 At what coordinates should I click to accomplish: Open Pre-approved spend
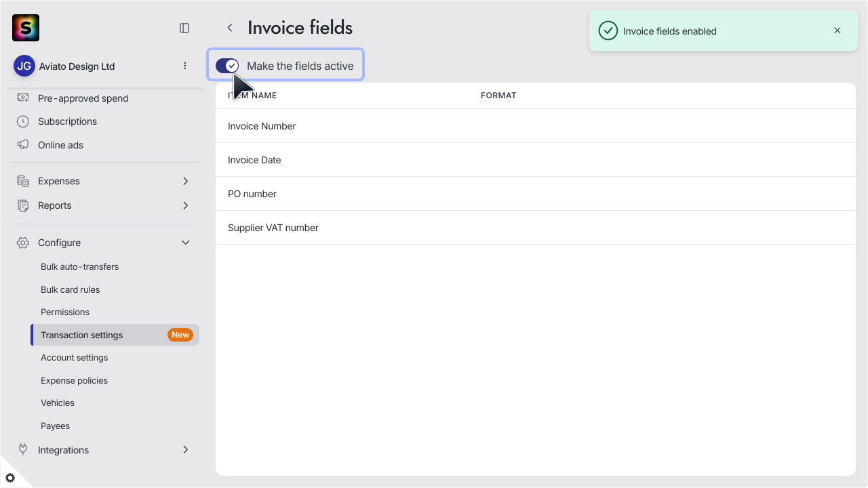click(x=83, y=98)
